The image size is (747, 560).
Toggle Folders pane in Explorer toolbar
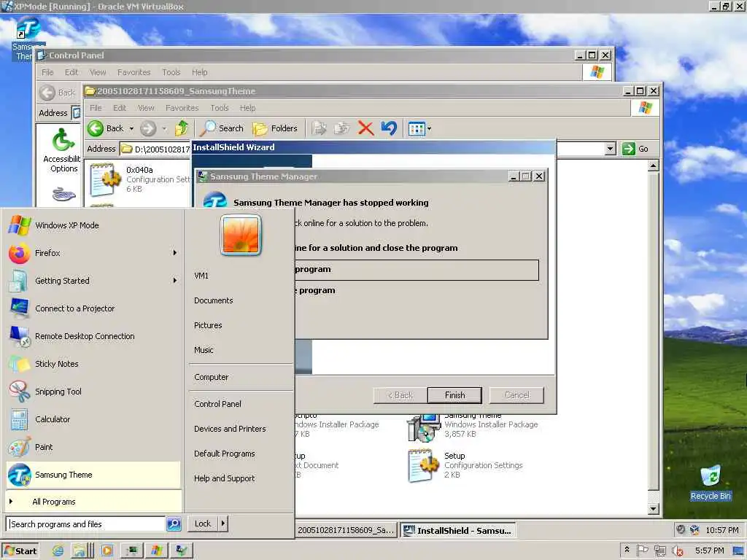click(x=275, y=128)
